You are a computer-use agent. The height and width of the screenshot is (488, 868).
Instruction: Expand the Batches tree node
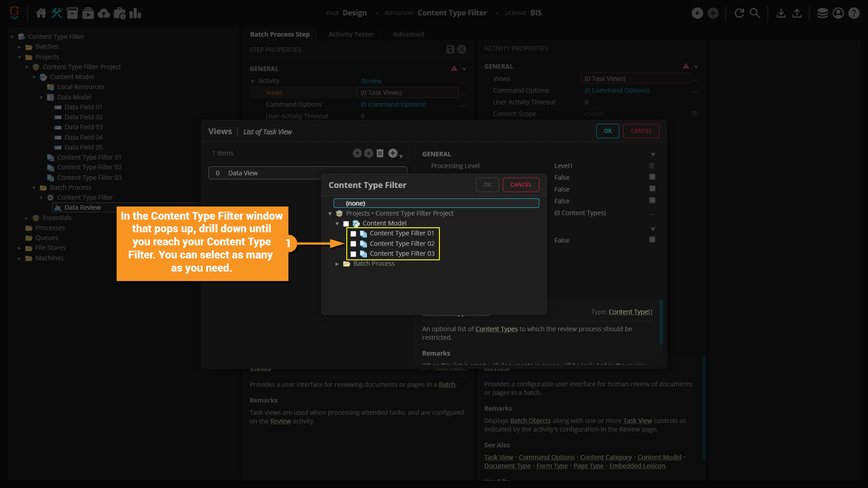click(x=19, y=47)
